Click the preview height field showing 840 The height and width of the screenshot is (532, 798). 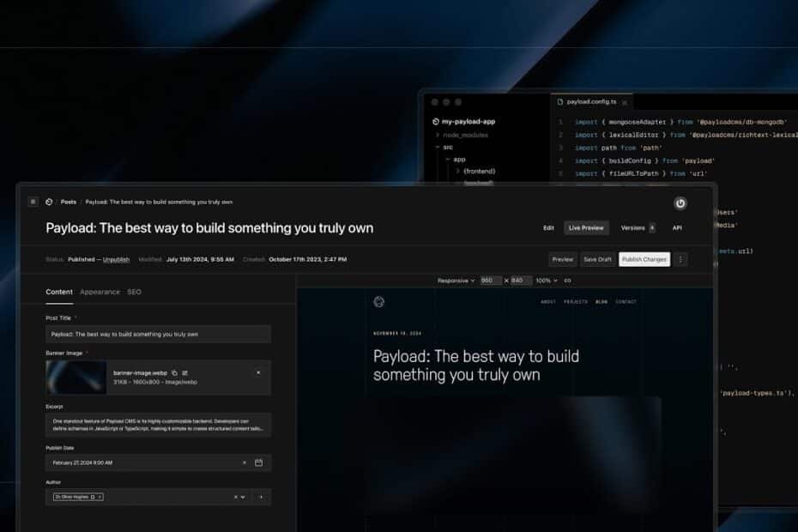521,281
